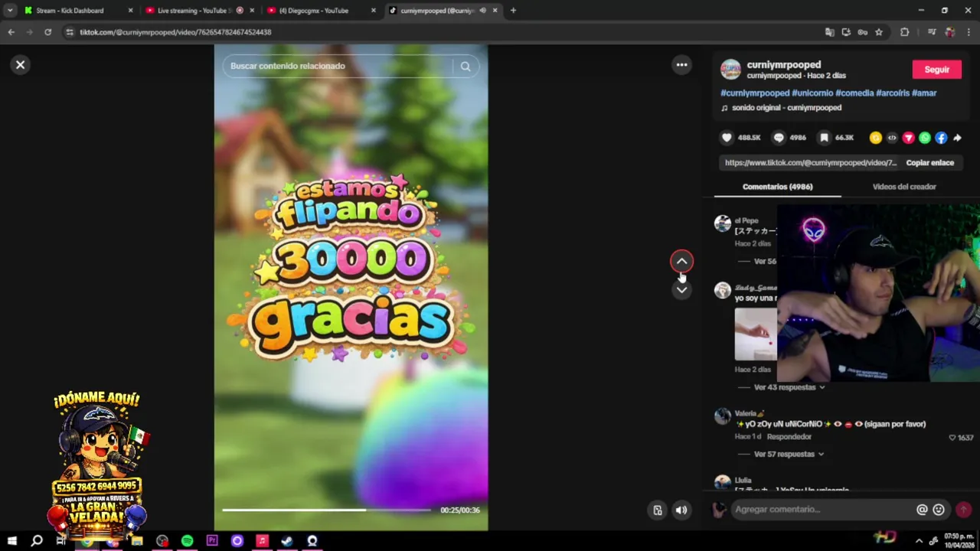Image resolution: width=980 pixels, height=551 pixels.
Task: Click the Seguir follow button
Action: click(936, 70)
